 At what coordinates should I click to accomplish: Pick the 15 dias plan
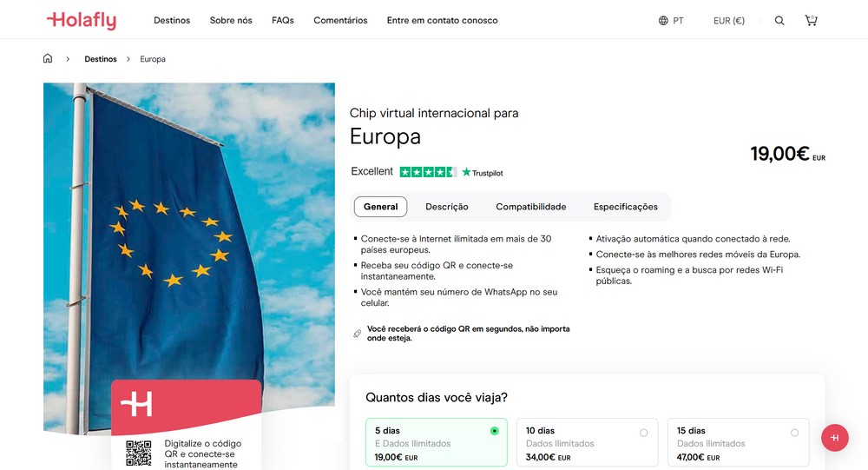point(738,443)
